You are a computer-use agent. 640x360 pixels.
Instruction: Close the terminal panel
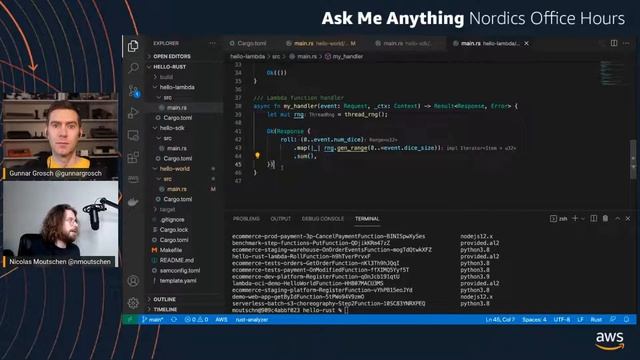tap(628, 219)
